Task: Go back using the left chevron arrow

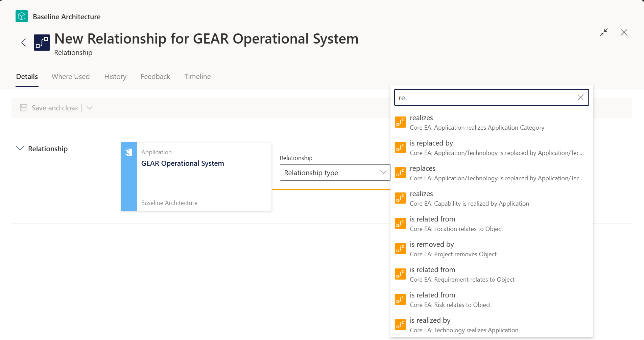Action: pyautogui.click(x=24, y=43)
